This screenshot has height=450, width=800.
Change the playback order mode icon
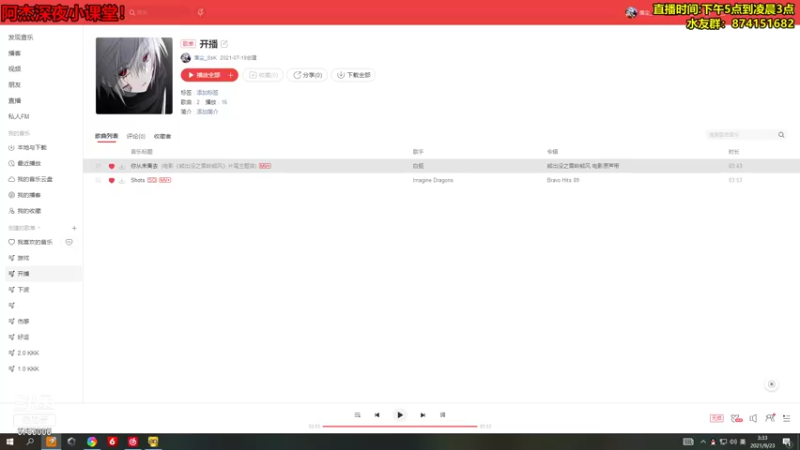coord(357,415)
